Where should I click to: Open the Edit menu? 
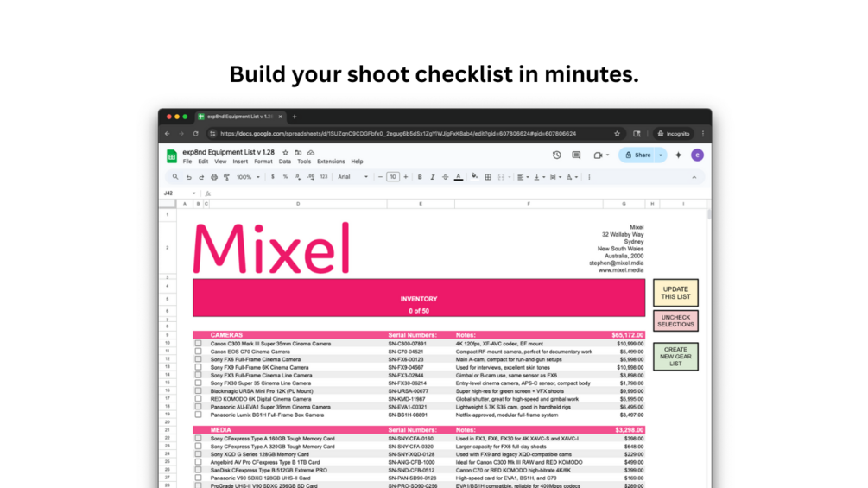point(203,162)
